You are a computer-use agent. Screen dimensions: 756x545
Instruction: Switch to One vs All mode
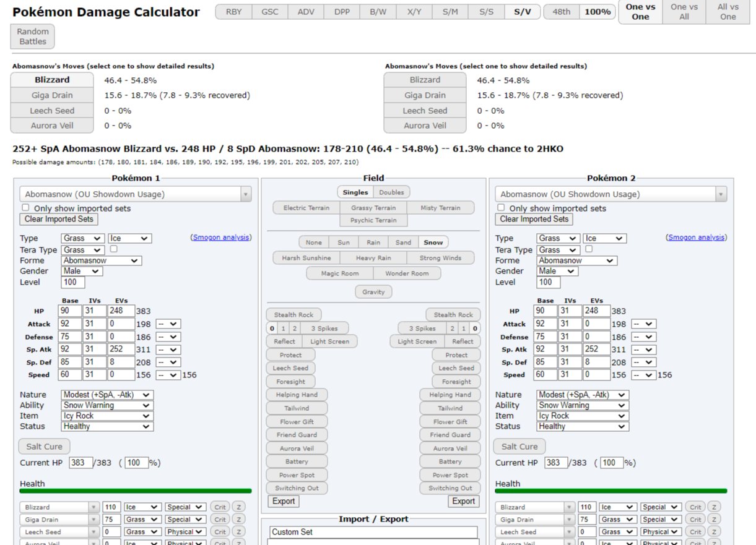pos(684,12)
